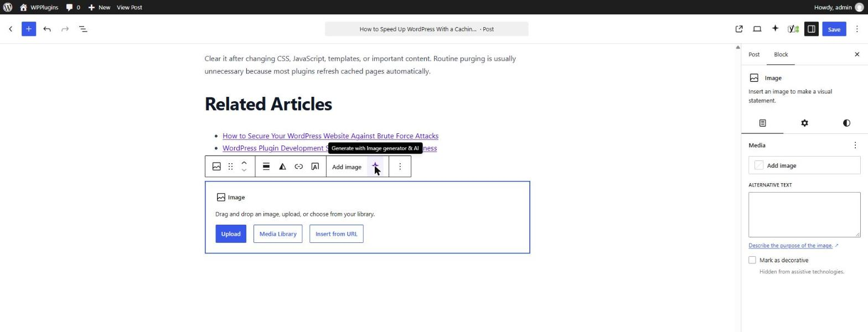Apply the duotone filter tool
The image size is (868, 332).
click(282, 167)
